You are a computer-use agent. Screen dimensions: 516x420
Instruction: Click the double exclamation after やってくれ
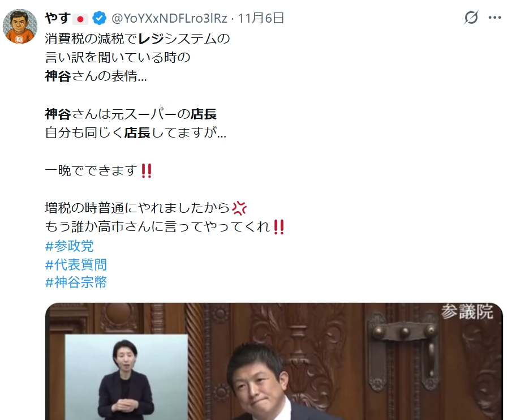click(279, 227)
